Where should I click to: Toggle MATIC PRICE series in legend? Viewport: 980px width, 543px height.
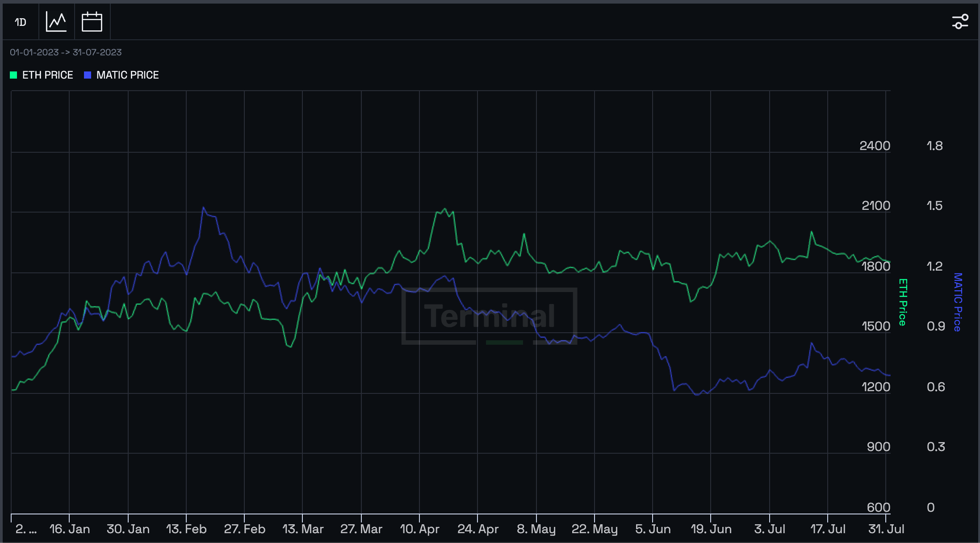point(121,75)
